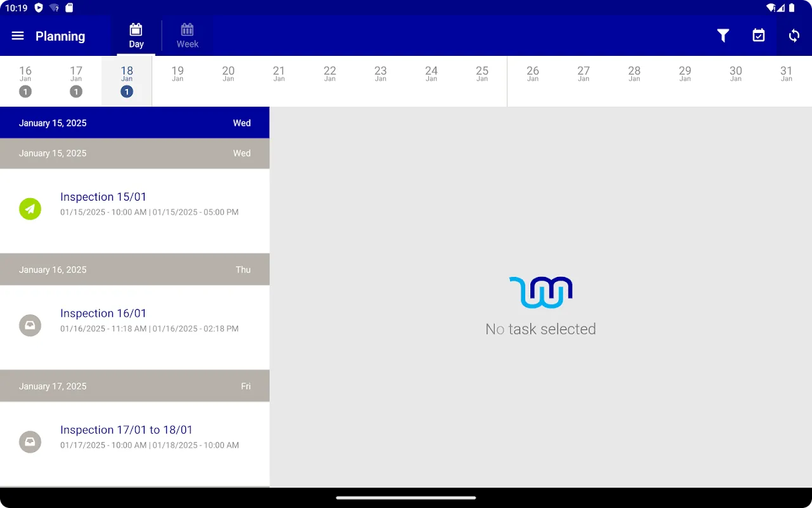The width and height of the screenshot is (812, 508).
Task: Select 16 Jan in date strip
Action: [x=25, y=81]
